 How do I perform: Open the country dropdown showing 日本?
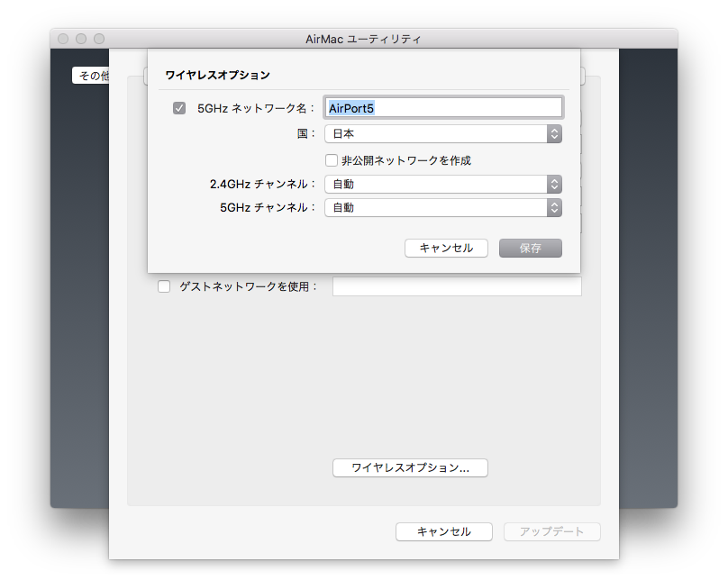tap(443, 133)
